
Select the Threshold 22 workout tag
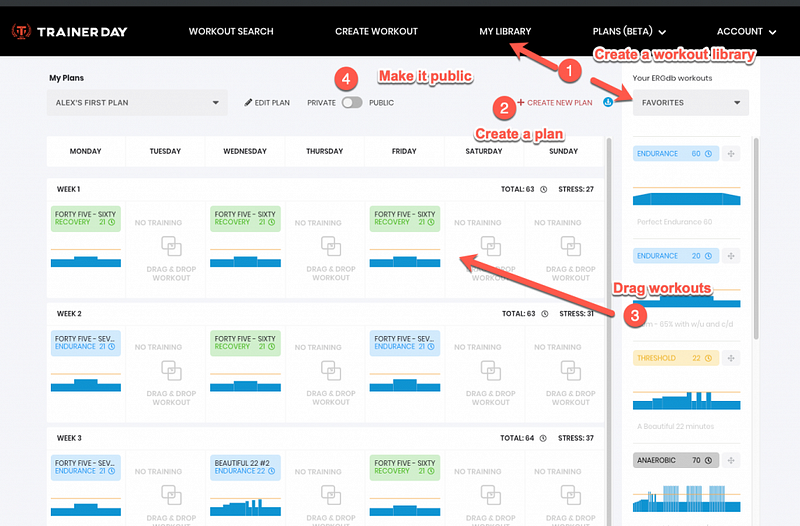point(676,358)
